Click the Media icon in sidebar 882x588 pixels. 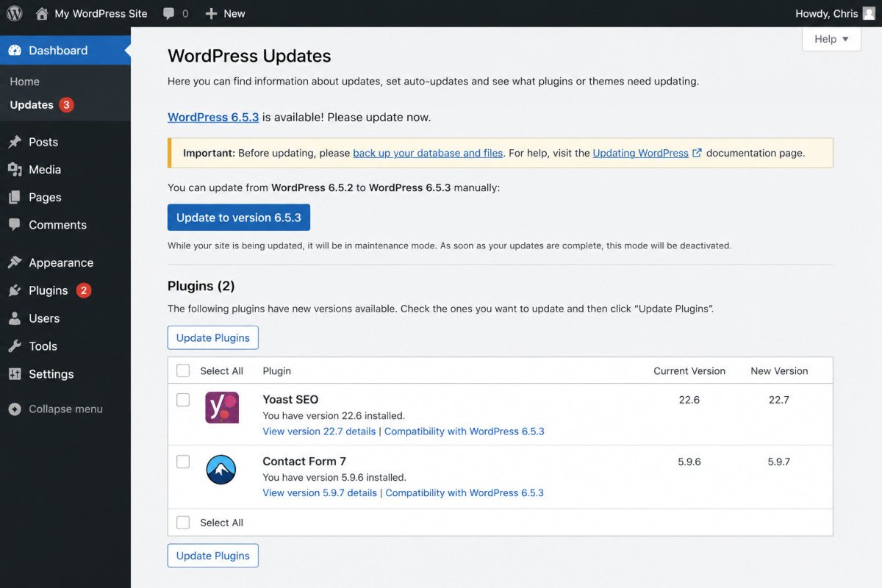(15, 170)
